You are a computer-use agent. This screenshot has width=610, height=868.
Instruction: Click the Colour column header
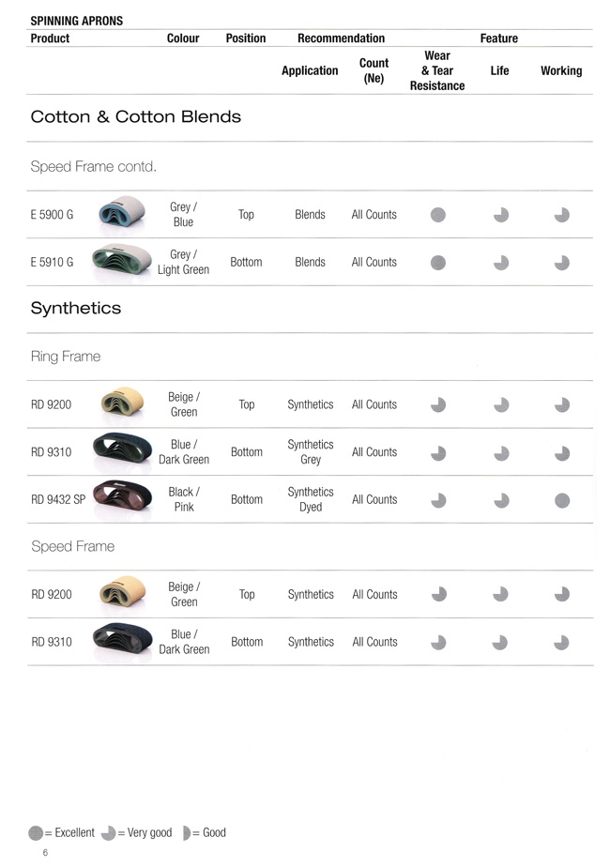(x=183, y=38)
